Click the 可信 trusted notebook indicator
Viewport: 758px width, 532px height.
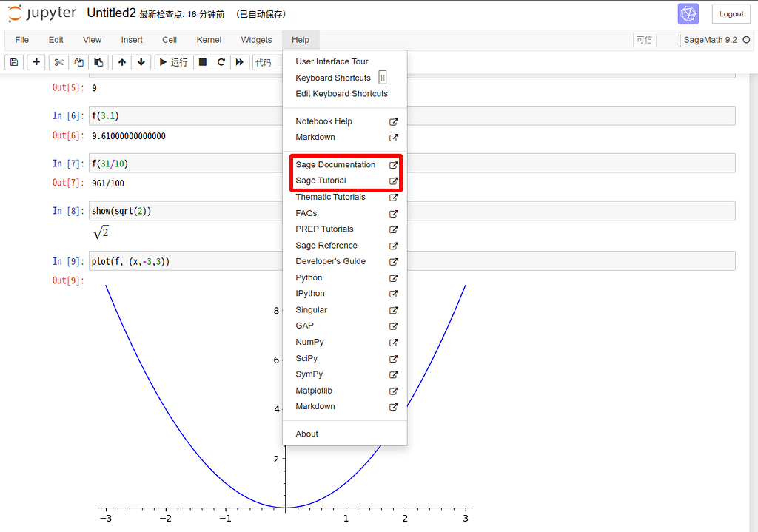[x=645, y=40]
